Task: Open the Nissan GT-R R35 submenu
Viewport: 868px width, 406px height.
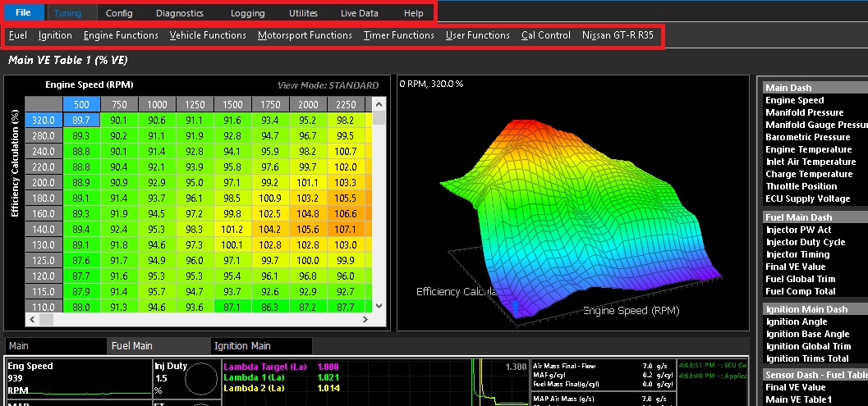Action: tap(618, 35)
